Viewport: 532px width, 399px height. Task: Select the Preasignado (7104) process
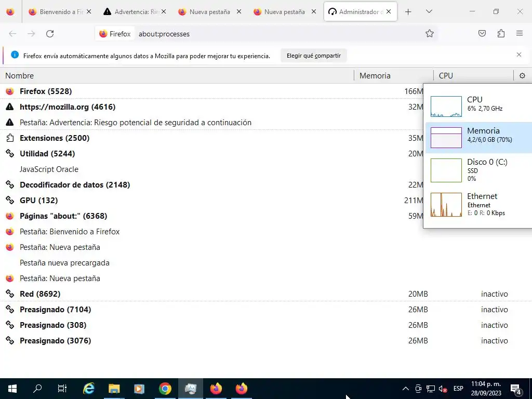266,310
